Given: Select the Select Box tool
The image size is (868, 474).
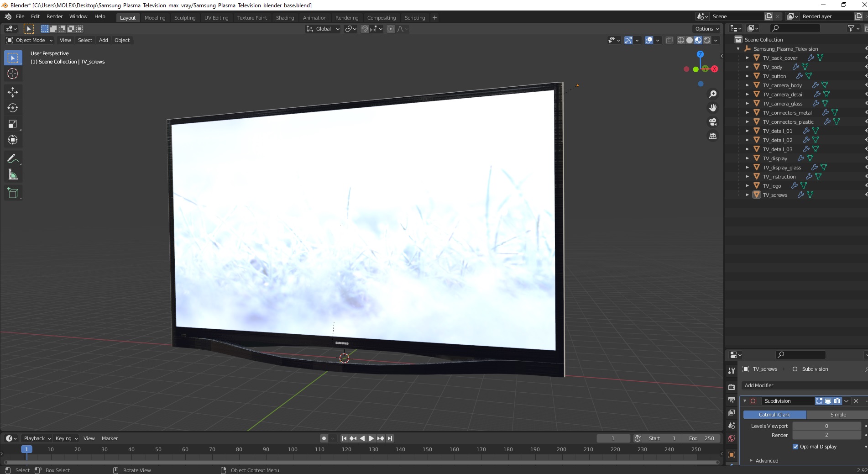Looking at the screenshot, I should pos(13,58).
